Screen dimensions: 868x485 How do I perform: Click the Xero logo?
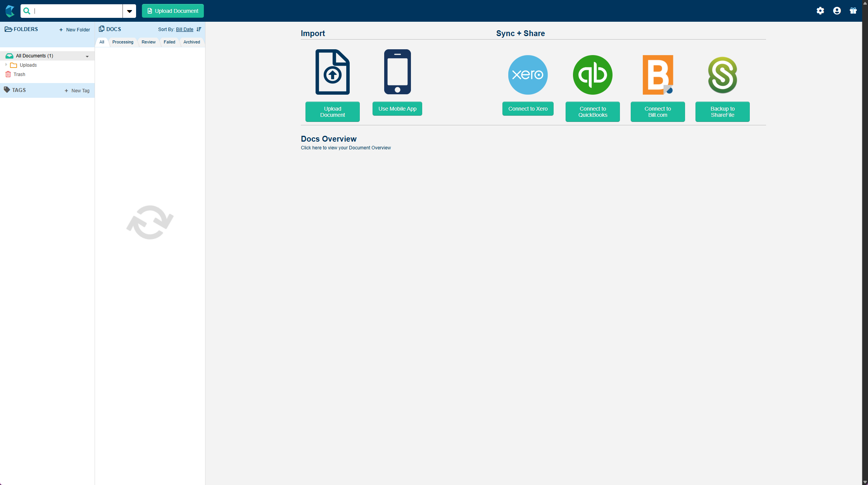[528, 75]
